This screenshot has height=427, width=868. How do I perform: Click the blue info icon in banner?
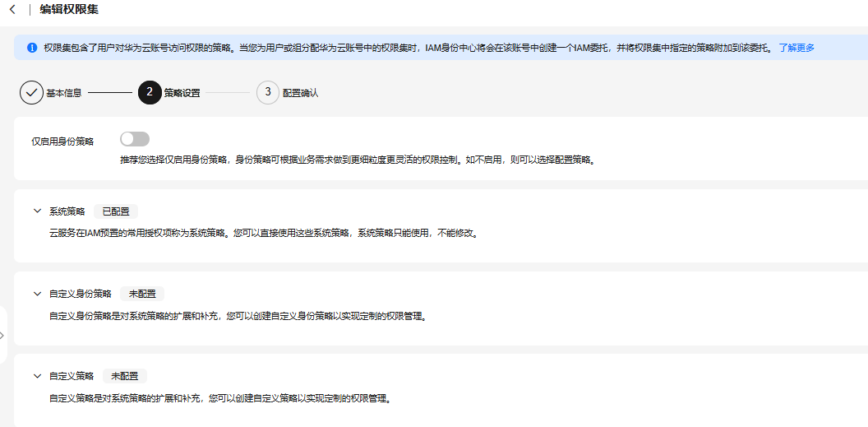(x=32, y=48)
